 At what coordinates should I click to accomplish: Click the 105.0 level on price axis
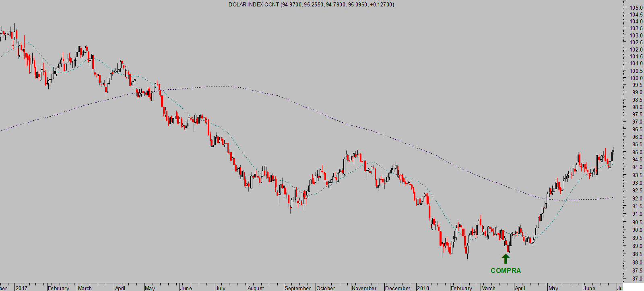click(636, 8)
